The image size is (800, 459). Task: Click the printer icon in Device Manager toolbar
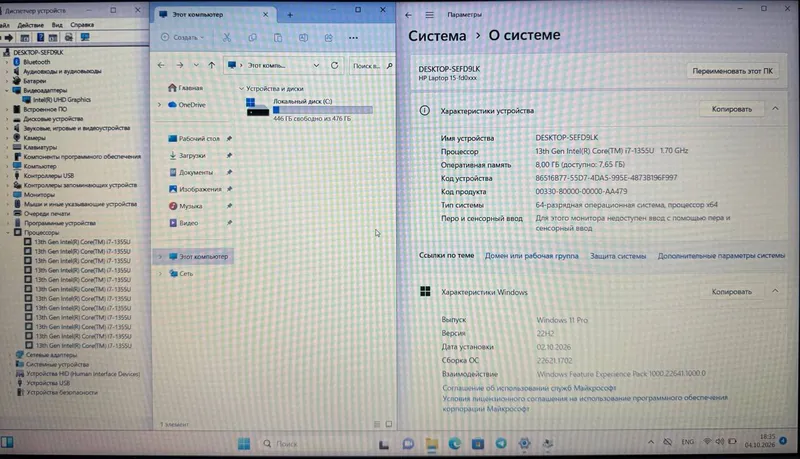(69, 37)
